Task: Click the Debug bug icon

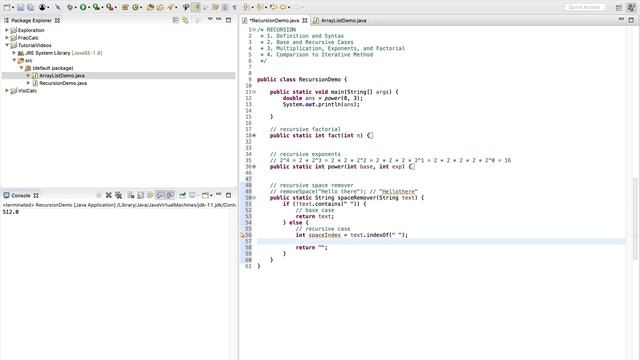Action: pos(70,7)
